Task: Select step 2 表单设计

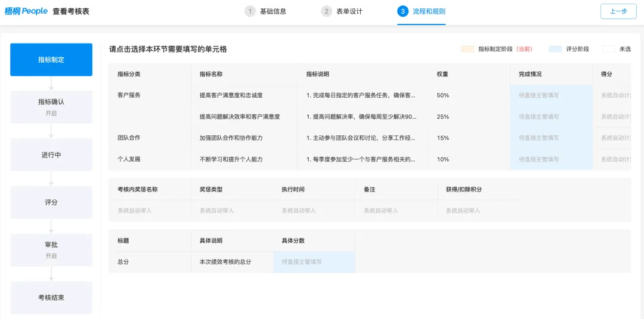Action: point(342,11)
